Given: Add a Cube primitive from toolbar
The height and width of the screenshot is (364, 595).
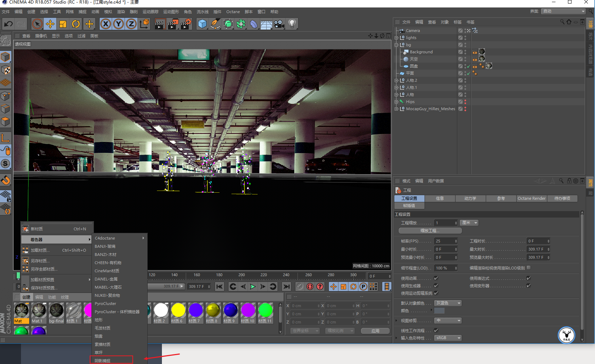Looking at the screenshot, I should tap(202, 24).
